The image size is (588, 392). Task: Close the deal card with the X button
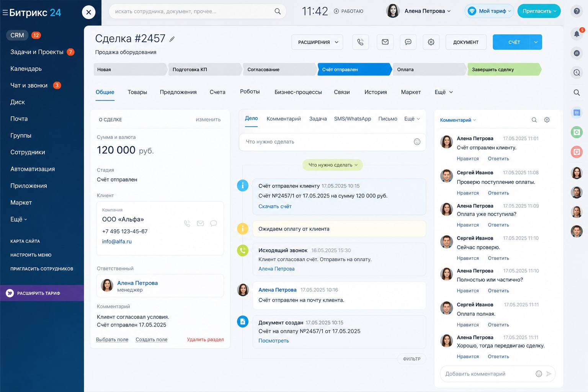coord(88,12)
